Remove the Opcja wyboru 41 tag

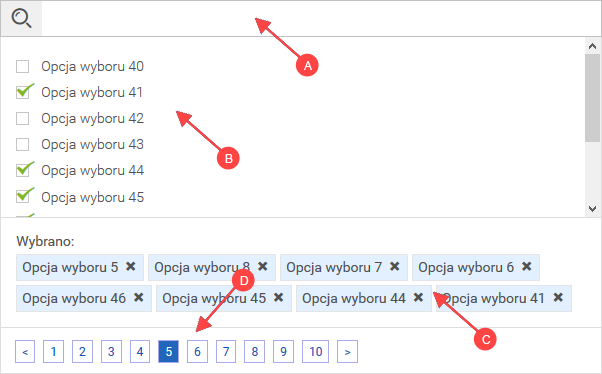[x=558, y=298]
